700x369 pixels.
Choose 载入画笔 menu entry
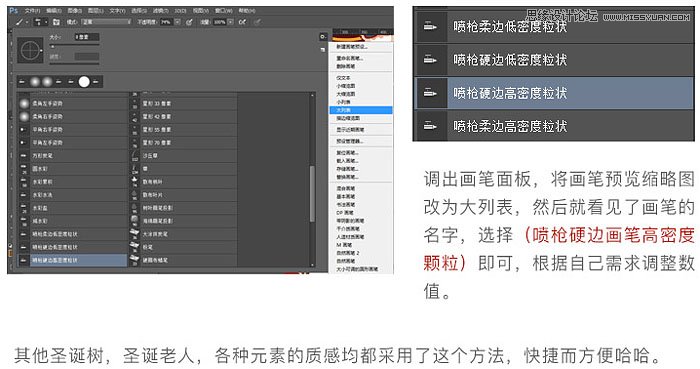coord(348,161)
